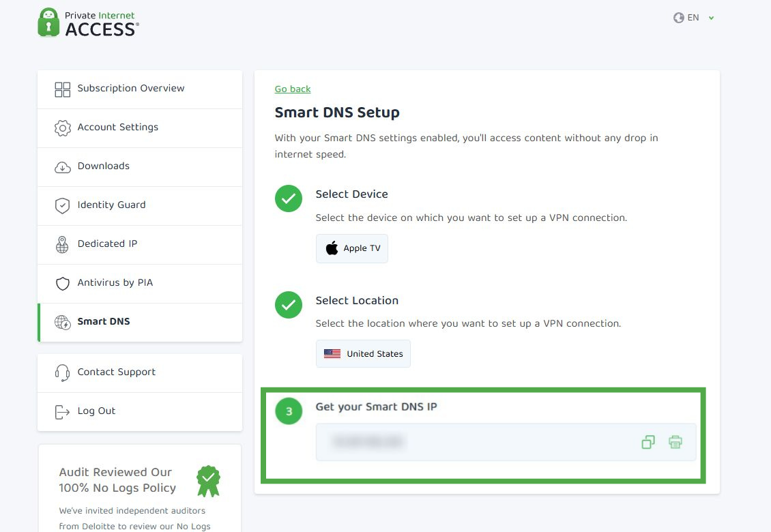
Task: Open Contact Support menu item
Action: pos(140,372)
